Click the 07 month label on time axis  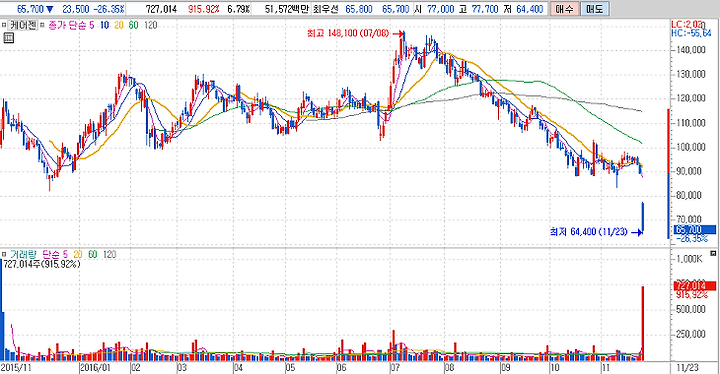pyautogui.click(x=395, y=368)
